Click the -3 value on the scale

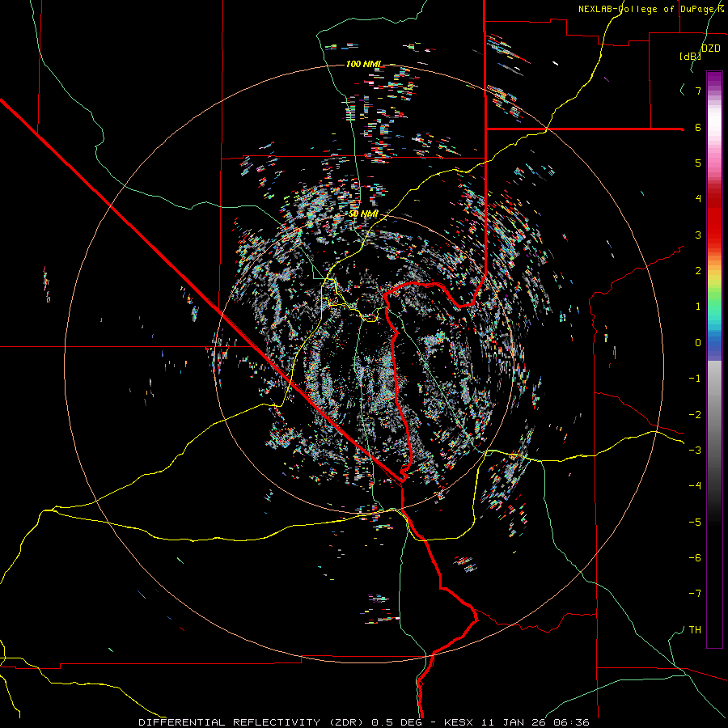tap(695, 451)
